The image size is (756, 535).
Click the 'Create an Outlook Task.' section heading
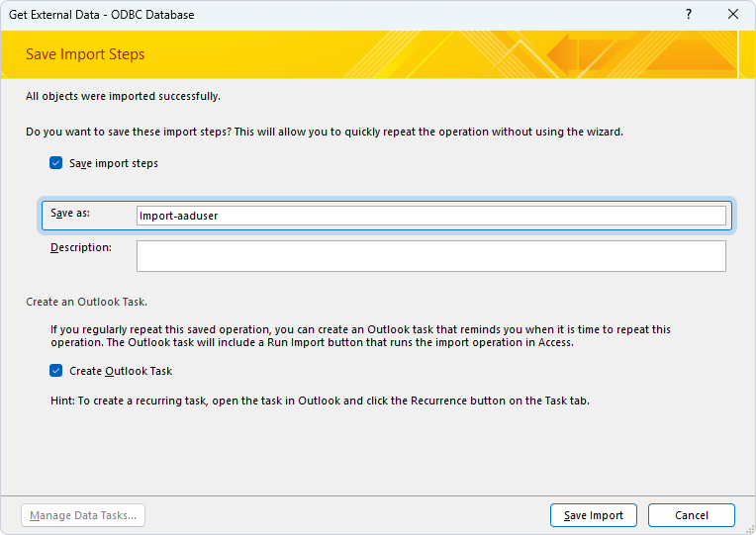tap(86, 302)
